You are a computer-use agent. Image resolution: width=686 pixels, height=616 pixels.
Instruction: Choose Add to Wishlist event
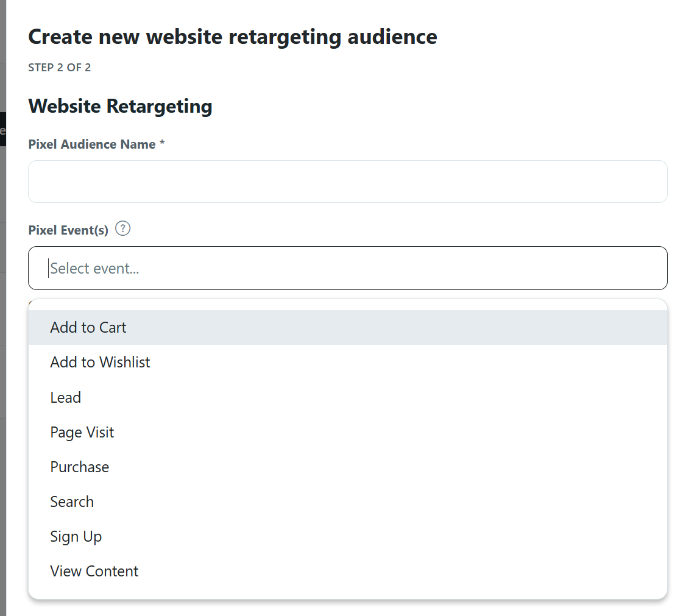coord(348,363)
